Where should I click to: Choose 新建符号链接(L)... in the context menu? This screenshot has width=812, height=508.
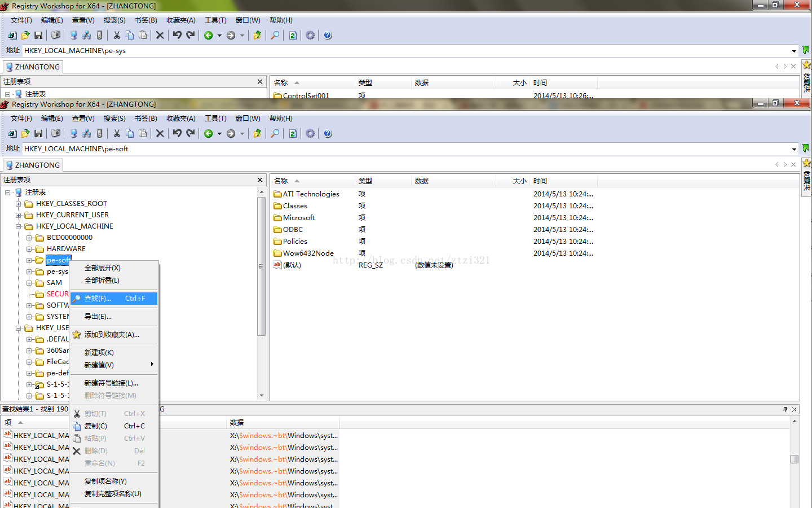coord(114,383)
